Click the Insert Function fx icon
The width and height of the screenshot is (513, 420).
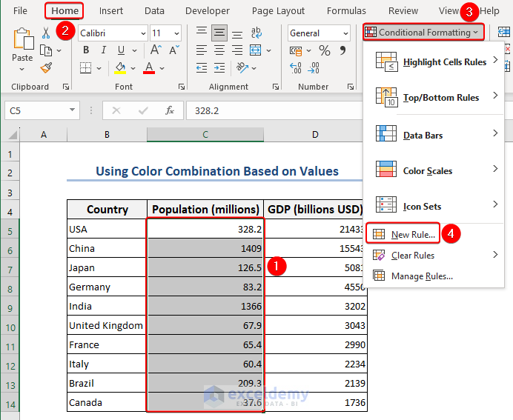(x=170, y=110)
